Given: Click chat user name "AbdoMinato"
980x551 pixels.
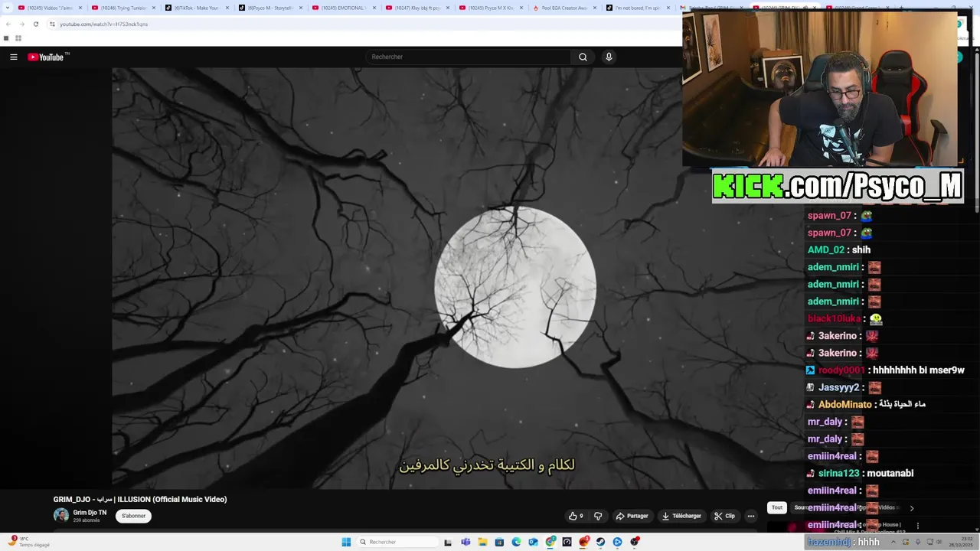Looking at the screenshot, I should click(x=845, y=404).
